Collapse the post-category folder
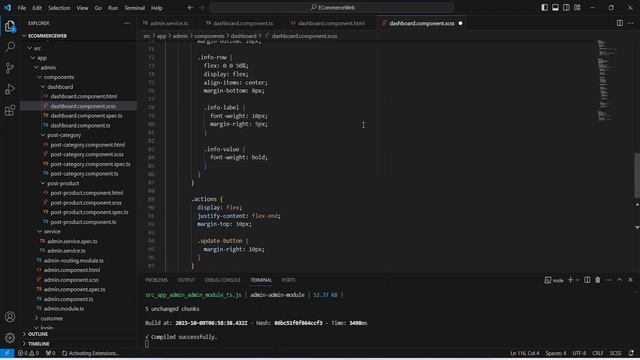This screenshot has width=640, height=360. [64, 135]
